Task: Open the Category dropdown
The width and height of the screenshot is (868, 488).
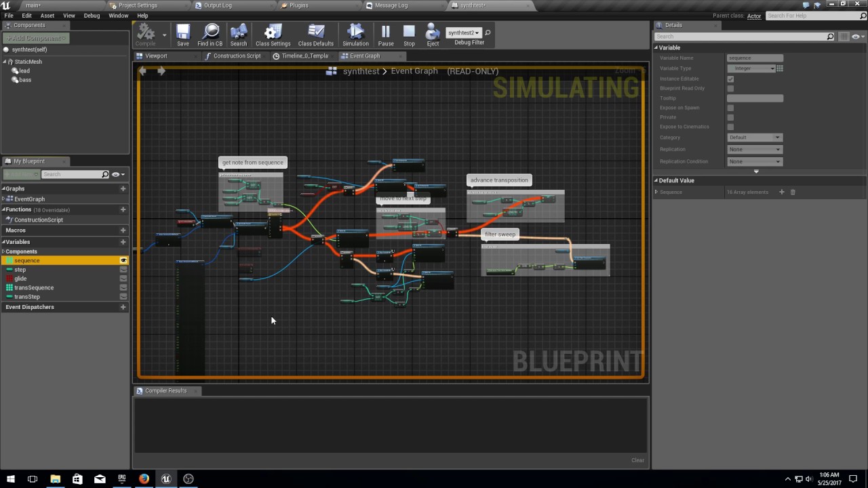Action: coord(755,138)
